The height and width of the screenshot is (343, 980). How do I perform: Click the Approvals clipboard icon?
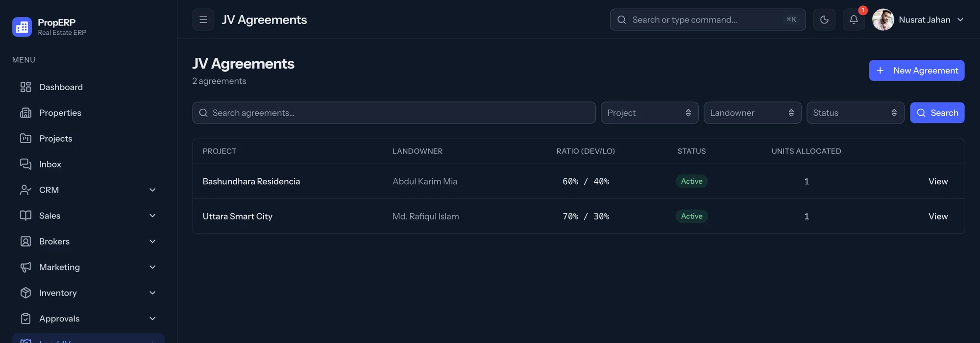[x=25, y=318]
